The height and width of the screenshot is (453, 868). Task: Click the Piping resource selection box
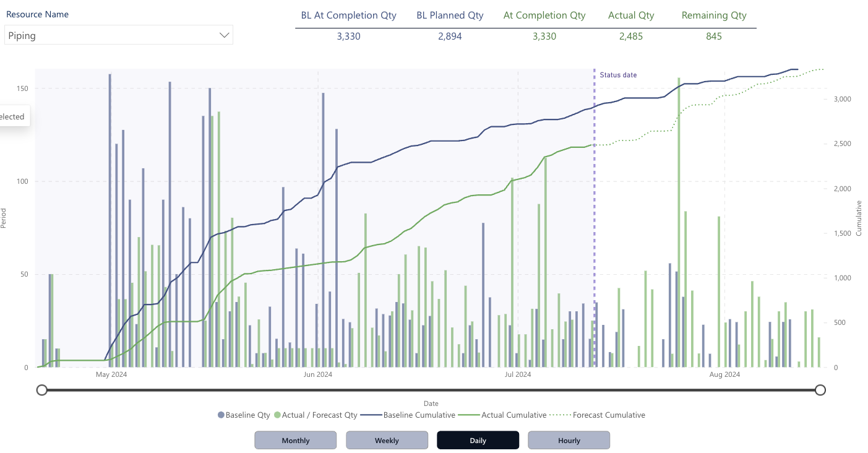111,35
